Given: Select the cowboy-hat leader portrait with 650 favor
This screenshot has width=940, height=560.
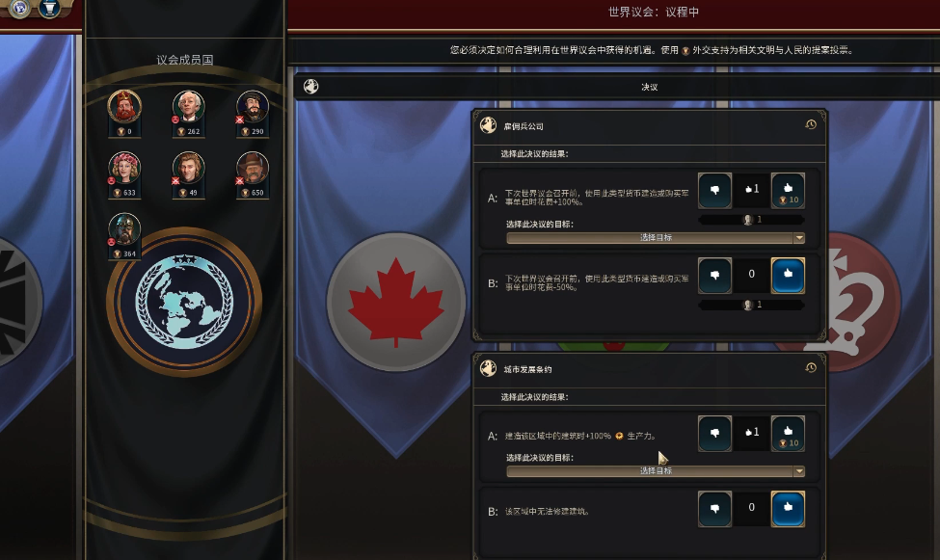Looking at the screenshot, I should [x=253, y=169].
